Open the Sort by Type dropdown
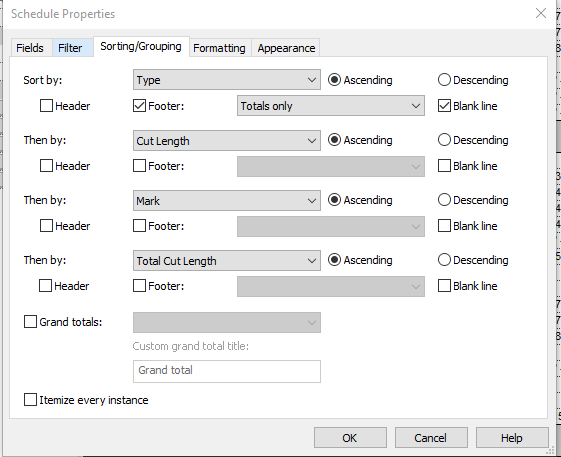 pyautogui.click(x=227, y=80)
